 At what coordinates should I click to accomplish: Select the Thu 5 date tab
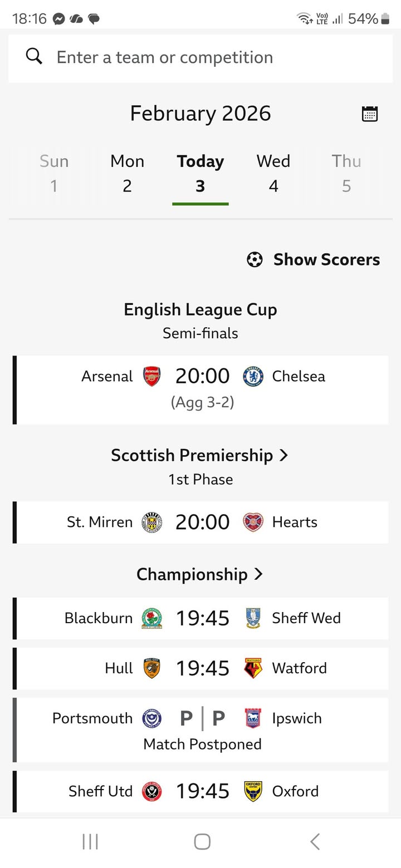[x=346, y=173]
